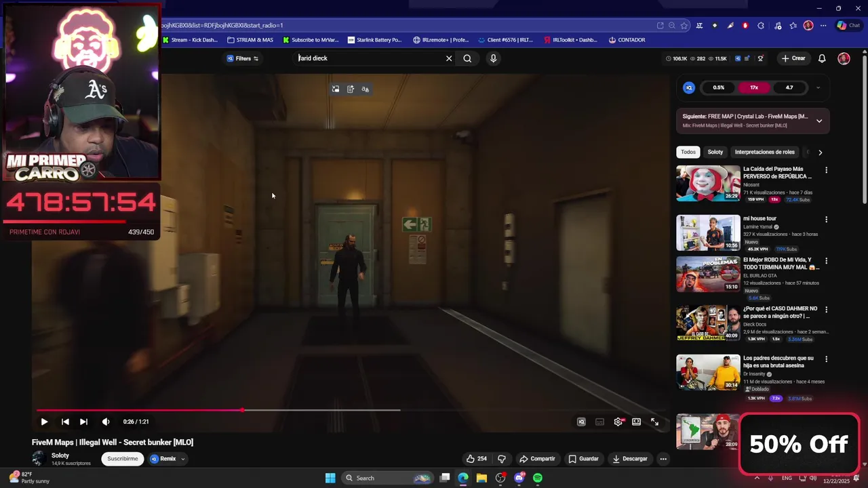Click the 0.5% vidIQ metric pill

(x=719, y=87)
